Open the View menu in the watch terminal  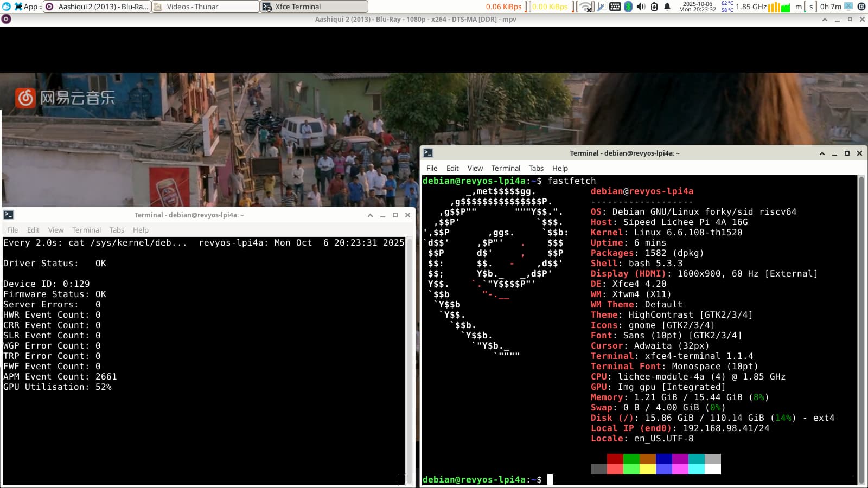pyautogui.click(x=56, y=230)
